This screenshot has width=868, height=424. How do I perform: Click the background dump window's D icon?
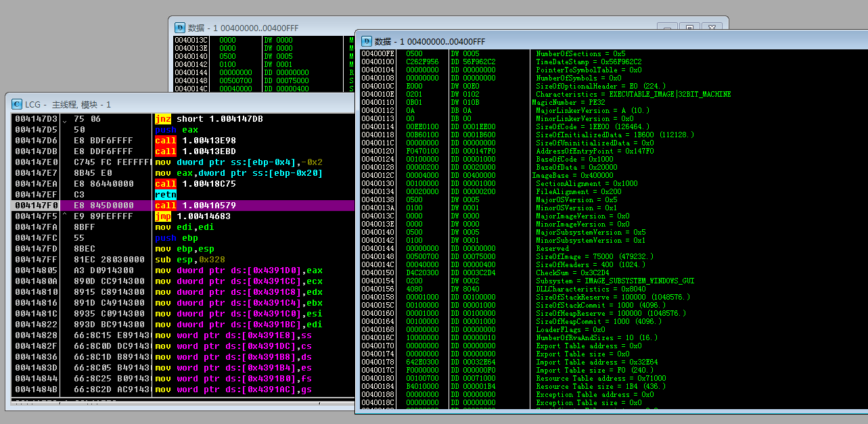point(180,28)
